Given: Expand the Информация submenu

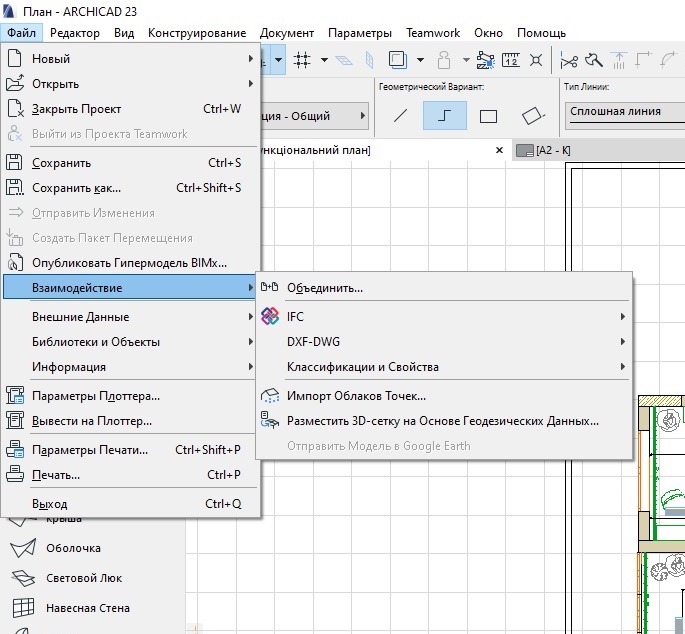Looking at the screenshot, I should [130, 367].
